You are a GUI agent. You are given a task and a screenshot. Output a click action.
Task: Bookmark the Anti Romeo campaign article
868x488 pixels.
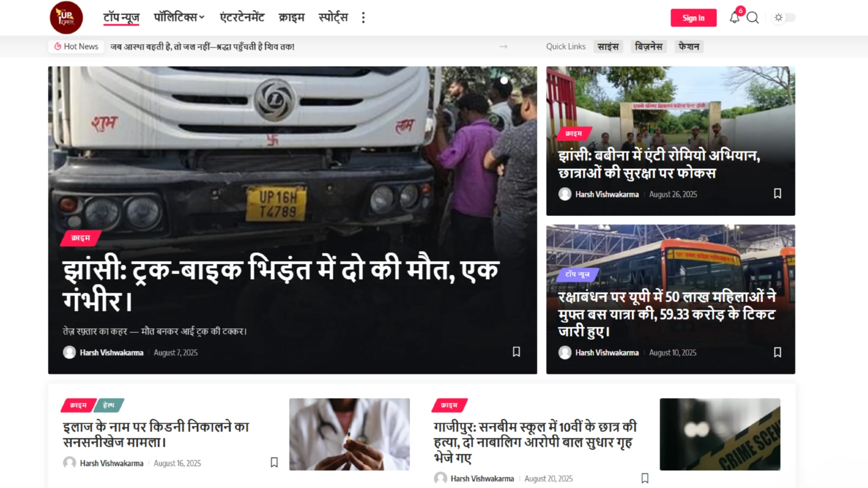click(777, 194)
